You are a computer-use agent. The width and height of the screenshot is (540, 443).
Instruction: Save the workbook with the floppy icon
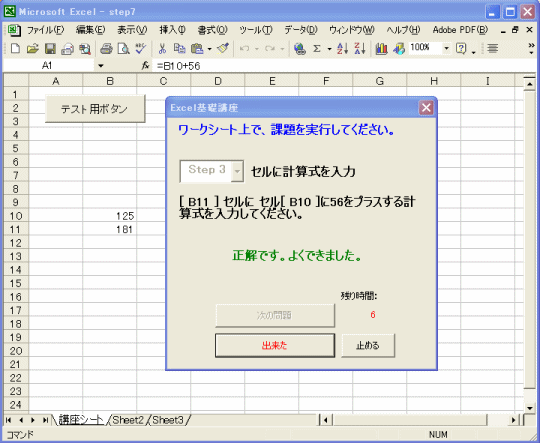(50, 49)
